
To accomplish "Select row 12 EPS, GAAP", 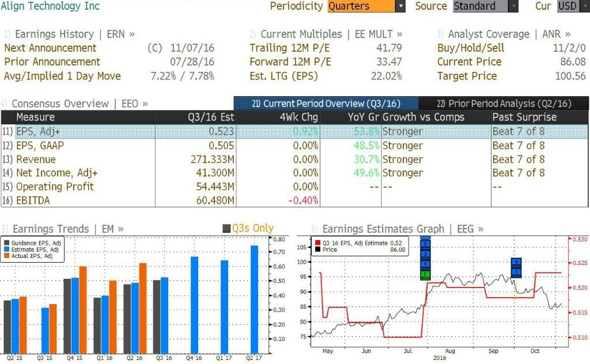I will pos(294,146).
